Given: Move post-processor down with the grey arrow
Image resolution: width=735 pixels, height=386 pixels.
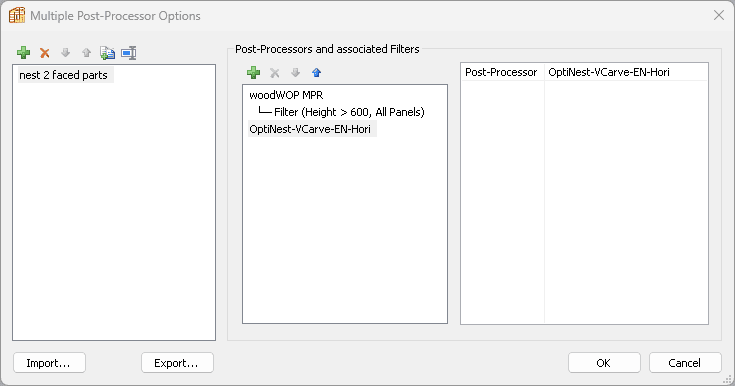Looking at the screenshot, I should [295, 72].
